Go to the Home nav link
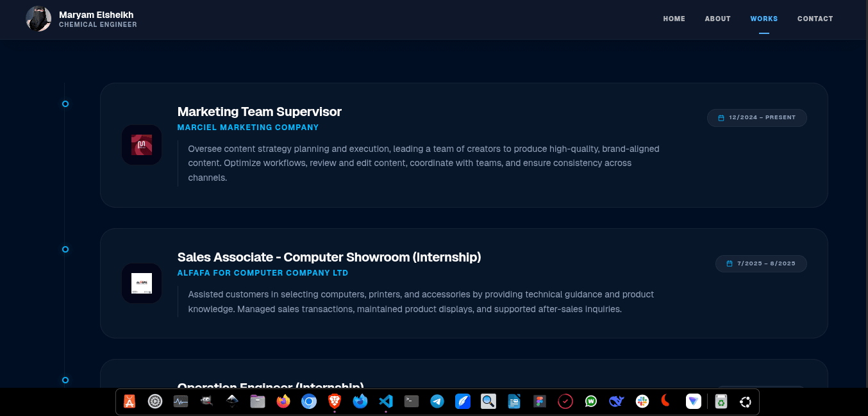 tap(674, 19)
